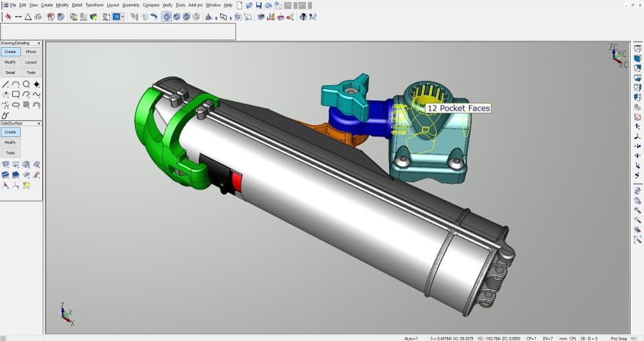This screenshot has height=341, width=644.
Task: Choose the Rectangle sketch tool
Action: (x=15, y=94)
